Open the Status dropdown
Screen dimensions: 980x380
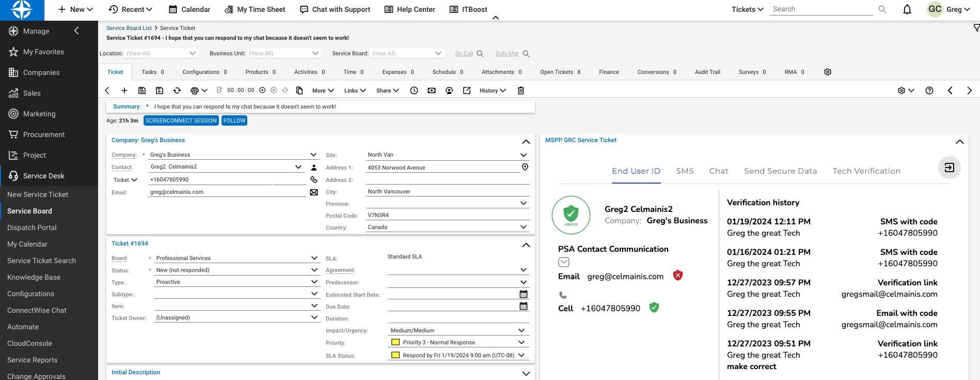tap(314, 270)
